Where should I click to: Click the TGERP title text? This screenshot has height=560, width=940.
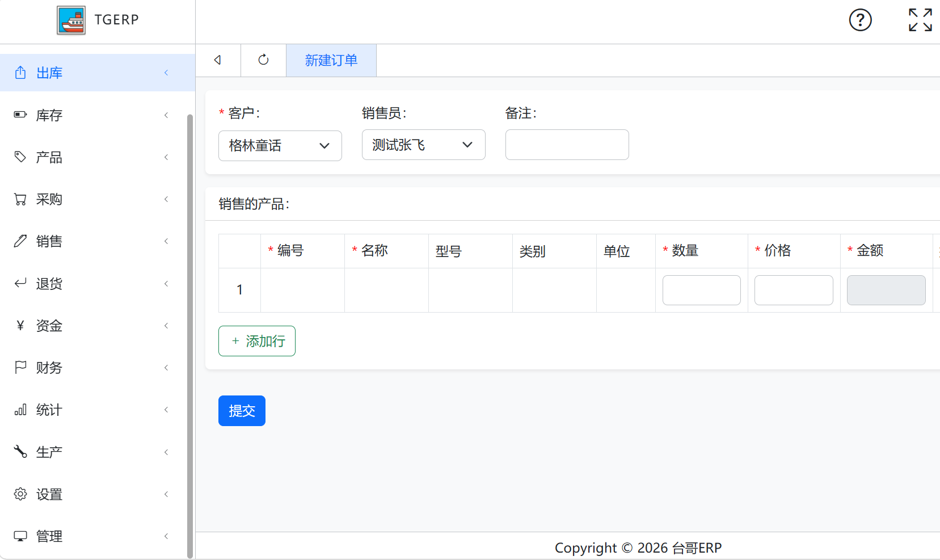pos(117,20)
